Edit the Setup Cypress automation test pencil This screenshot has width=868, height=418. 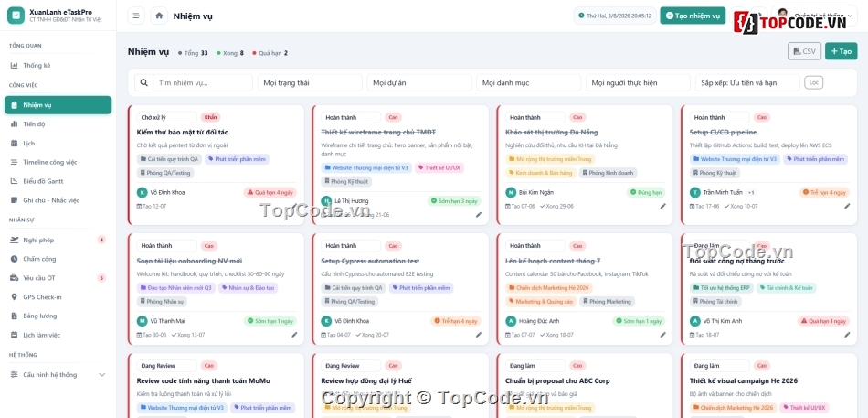tap(479, 334)
